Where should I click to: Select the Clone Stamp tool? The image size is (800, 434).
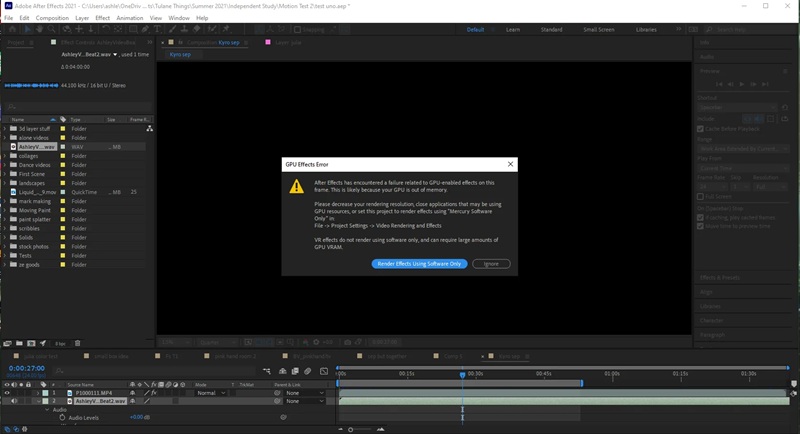[184, 29]
